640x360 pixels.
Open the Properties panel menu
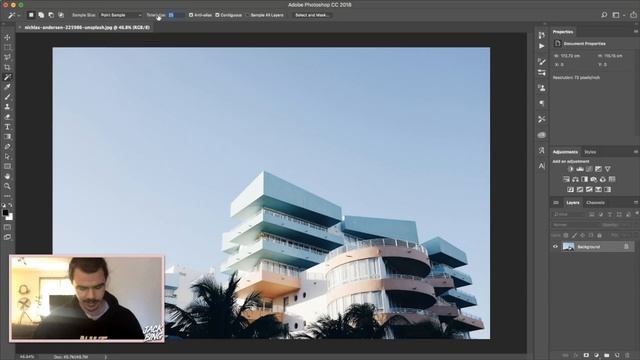pos(636,31)
